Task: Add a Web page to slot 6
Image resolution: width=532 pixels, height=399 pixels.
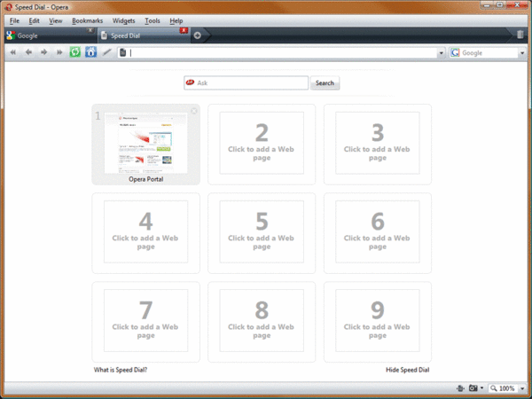Action: (378, 231)
